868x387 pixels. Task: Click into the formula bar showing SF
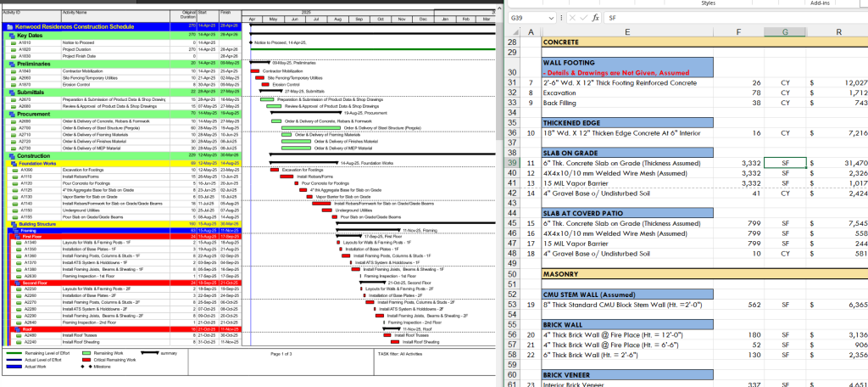tap(735, 18)
